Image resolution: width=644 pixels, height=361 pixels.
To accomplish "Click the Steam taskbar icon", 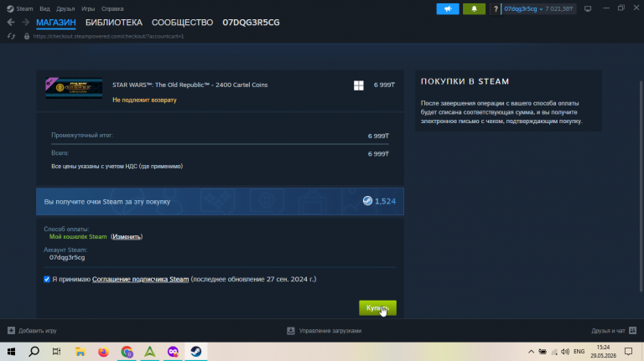I will (196, 352).
